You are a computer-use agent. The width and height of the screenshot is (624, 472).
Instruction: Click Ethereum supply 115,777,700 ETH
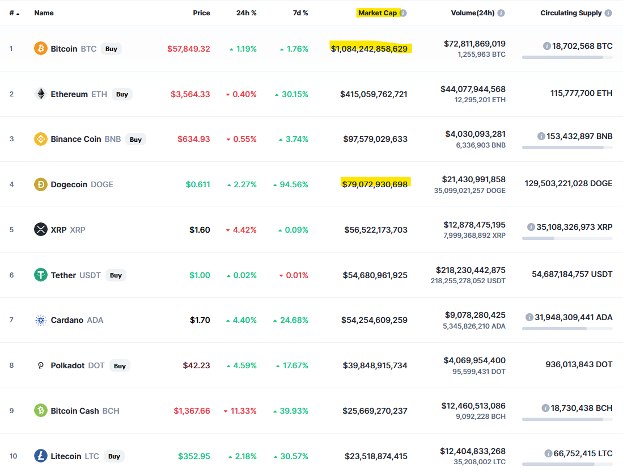pos(581,93)
